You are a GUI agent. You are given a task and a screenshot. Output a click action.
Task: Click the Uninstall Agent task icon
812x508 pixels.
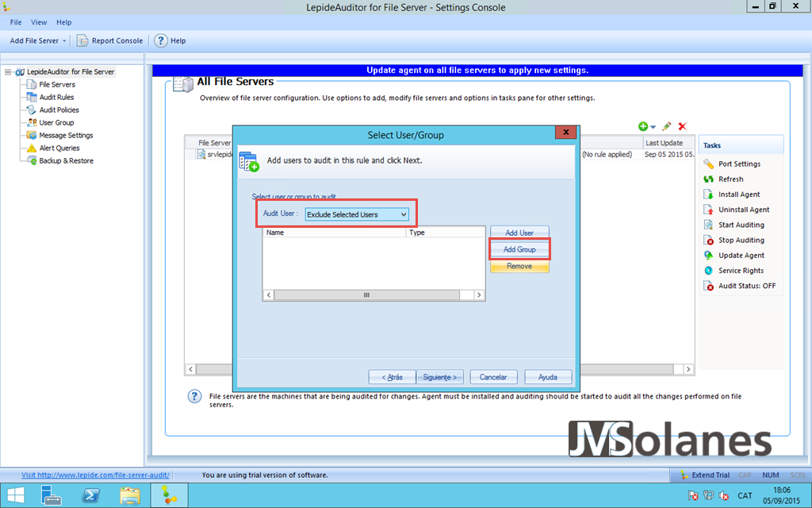(x=708, y=210)
